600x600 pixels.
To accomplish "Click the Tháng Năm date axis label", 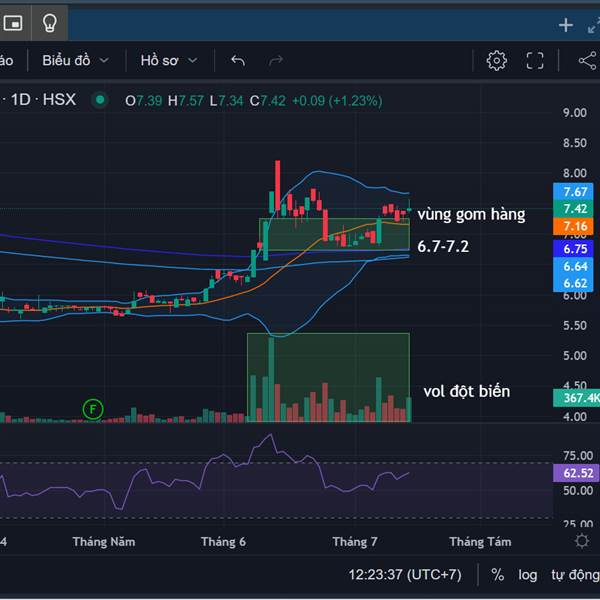I will pos(104,541).
